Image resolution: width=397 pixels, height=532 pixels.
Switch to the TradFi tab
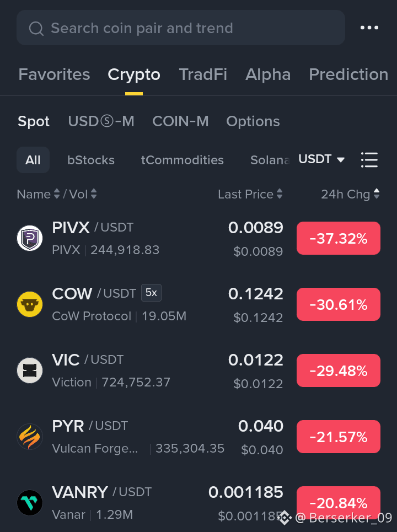(x=203, y=74)
